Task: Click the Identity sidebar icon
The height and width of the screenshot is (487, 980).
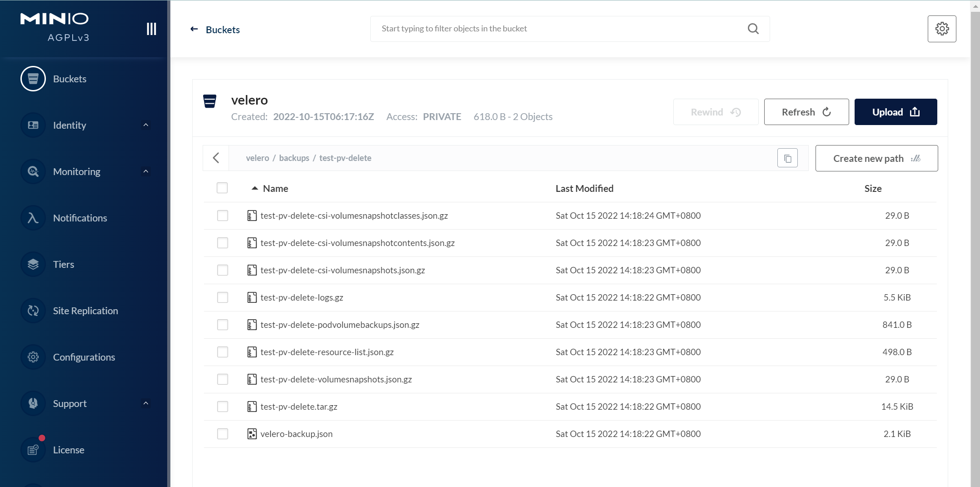Action: coord(33,125)
